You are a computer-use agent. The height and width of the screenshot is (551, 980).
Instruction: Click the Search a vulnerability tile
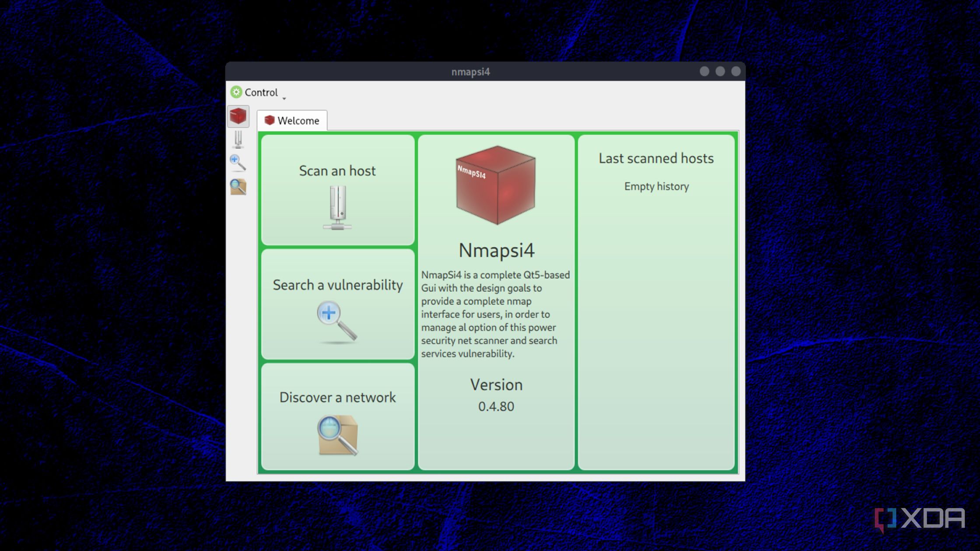[x=338, y=304]
